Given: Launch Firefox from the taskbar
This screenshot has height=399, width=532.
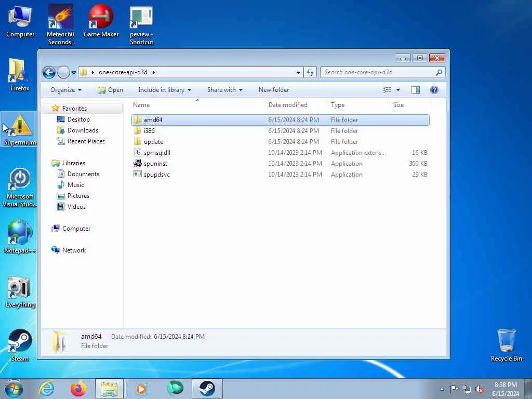Looking at the screenshot, I should point(78,389).
